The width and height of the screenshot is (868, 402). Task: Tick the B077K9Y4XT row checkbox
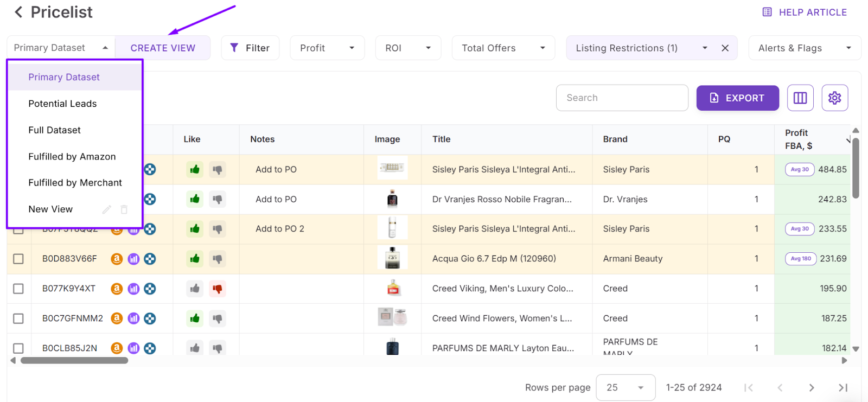pyautogui.click(x=18, y=289)
